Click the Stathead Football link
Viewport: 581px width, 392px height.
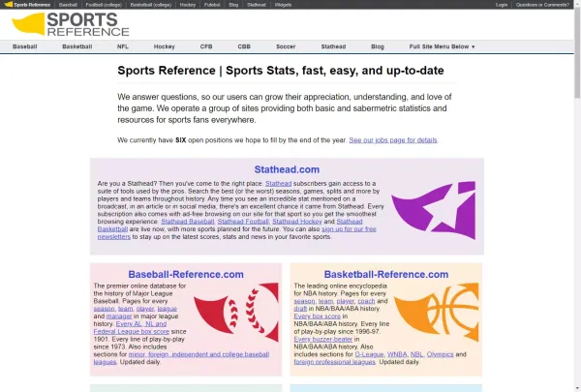pyautogui.click(x=243, y=222)
